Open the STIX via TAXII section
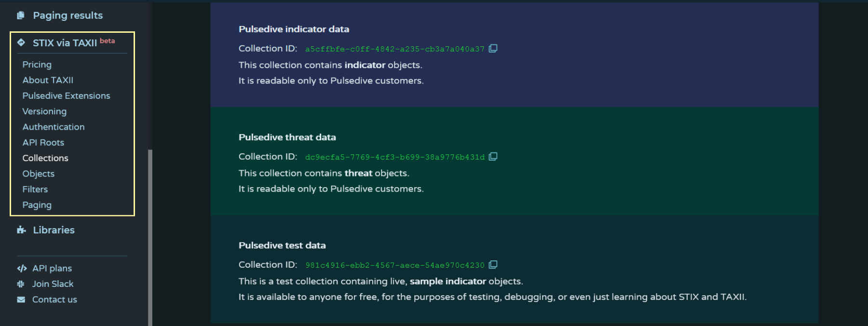This screenshot has height=326, width=868. (x=65, y=43)
